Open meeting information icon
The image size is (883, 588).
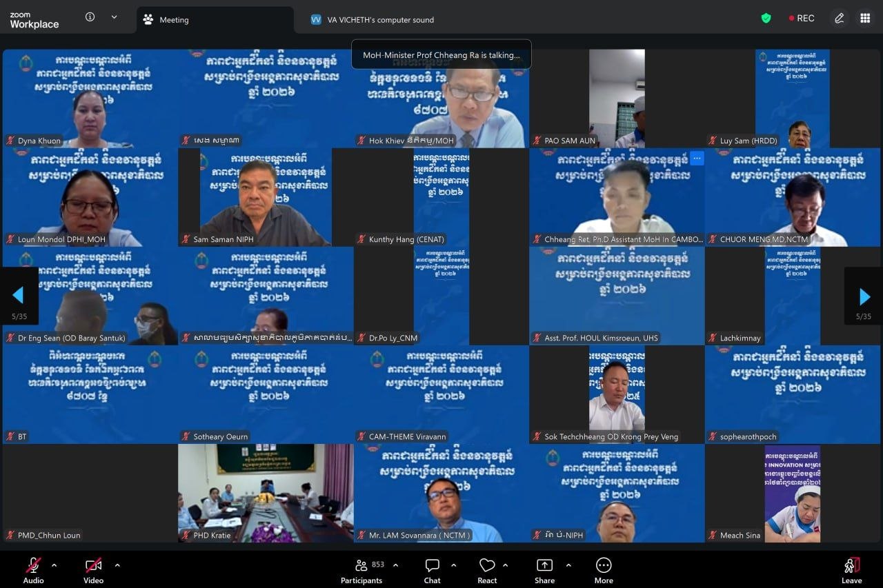[x=90, y=17]
